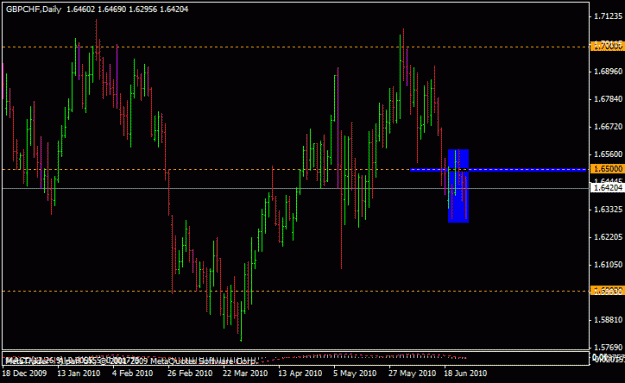
Task: Click the 27 May 2010 date label
Action: pyautogui.click(x=412, y=373)
